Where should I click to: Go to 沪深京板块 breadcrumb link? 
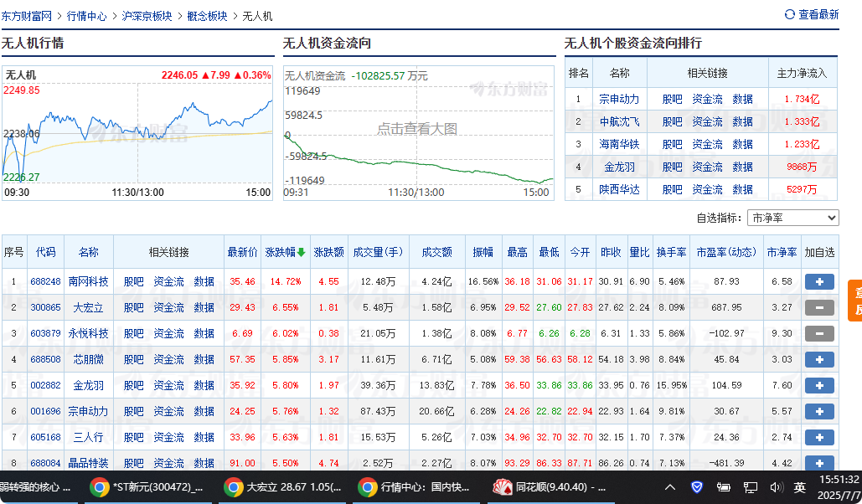(147, 16)
